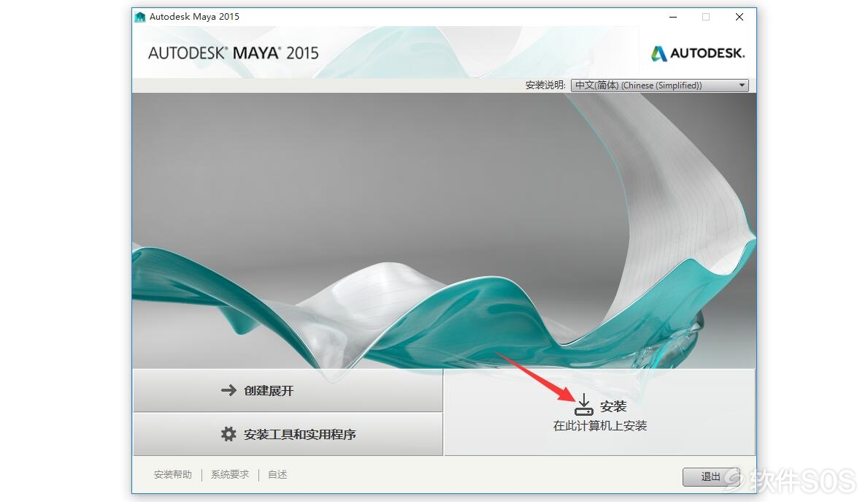Image resolution: width=868 pixels, height=502 pixels.
Task: Click the Maya icon in the title bar
Action: 140,17
